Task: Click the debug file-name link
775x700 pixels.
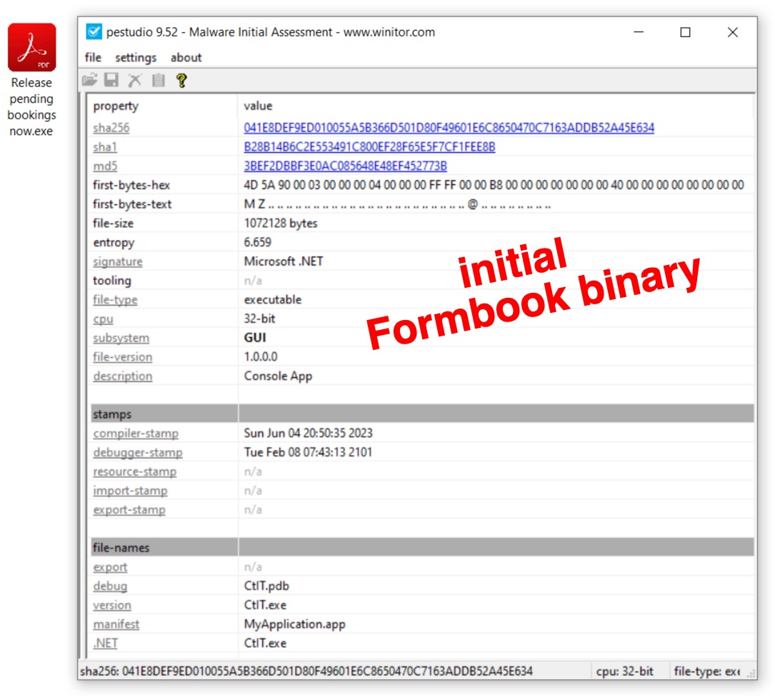Action: tap(110, 586)
